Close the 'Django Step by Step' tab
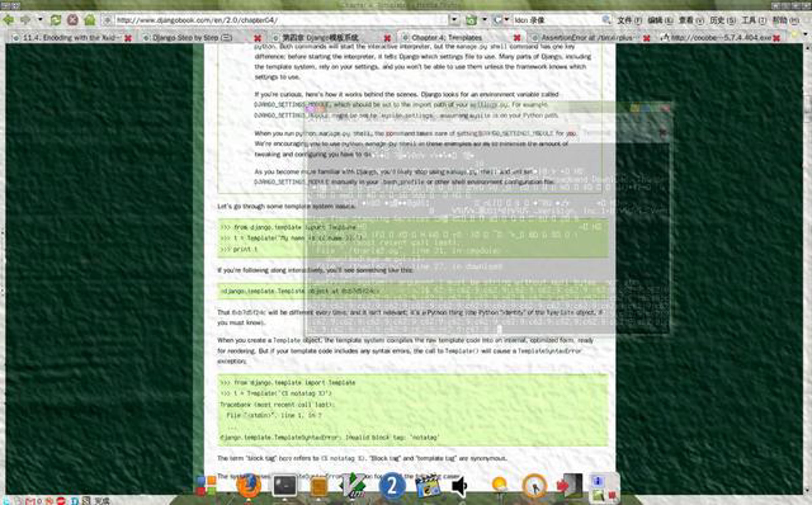Screen dimensions: 812x505 coord(257,38)
